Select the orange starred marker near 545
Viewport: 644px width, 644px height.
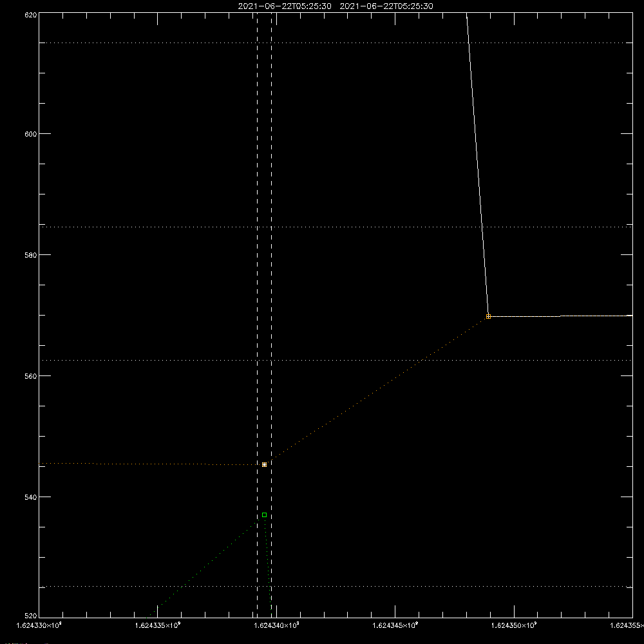coord(264,464)
